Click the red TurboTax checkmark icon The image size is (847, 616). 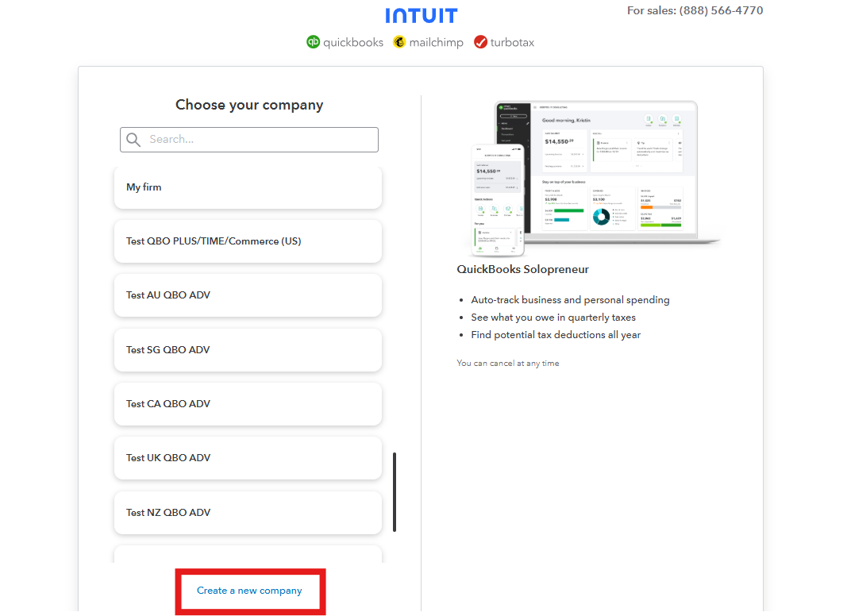click(480, 41)
